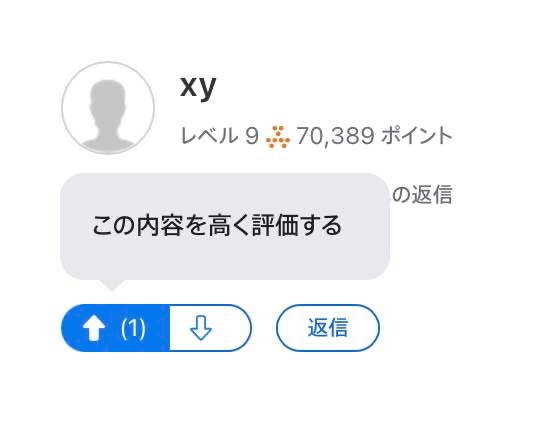Open the xy username profile link
Viewport: 556px width, 430px height.
[x=198, y=86]
